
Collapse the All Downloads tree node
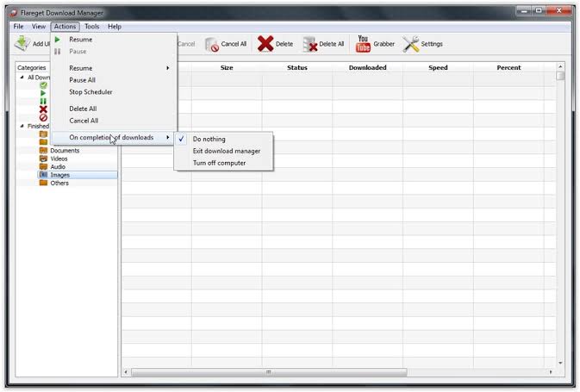pos(22,78)
